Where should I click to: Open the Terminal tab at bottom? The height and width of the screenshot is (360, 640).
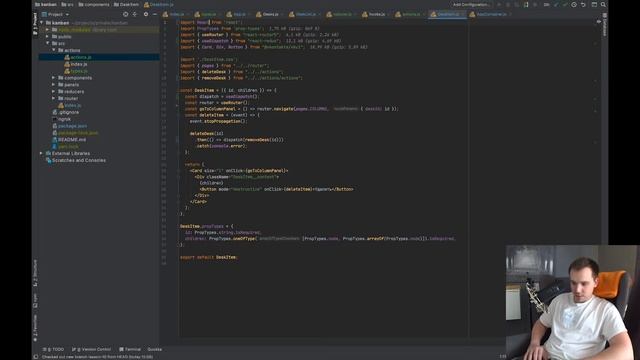(130, 349)
